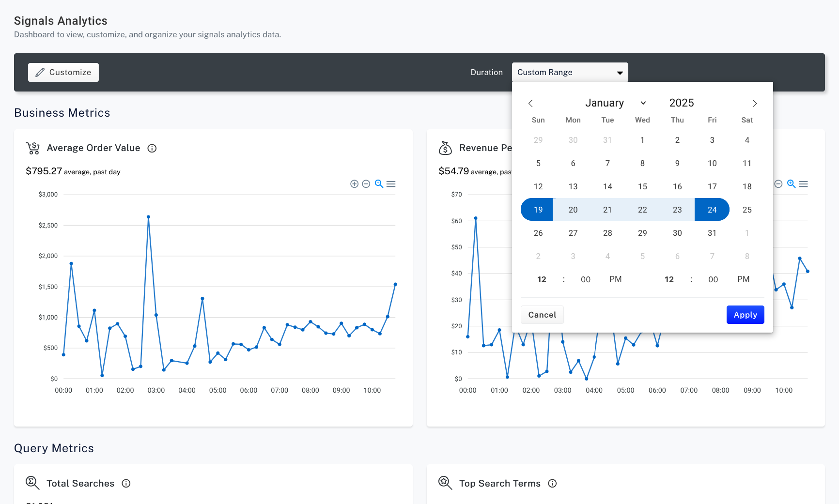Image resolution: width=839 pixels, height=504 pixels.
Task: Click end time hour field 12
Action: (669, 279)
